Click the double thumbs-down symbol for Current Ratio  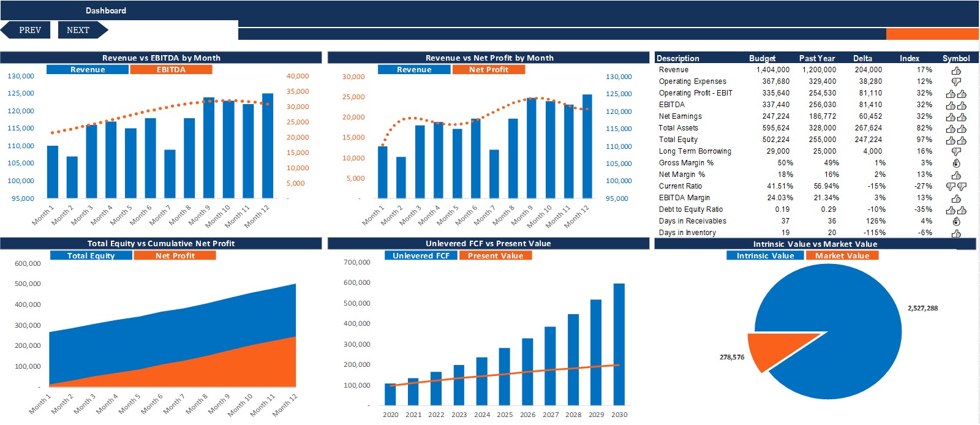956,187
